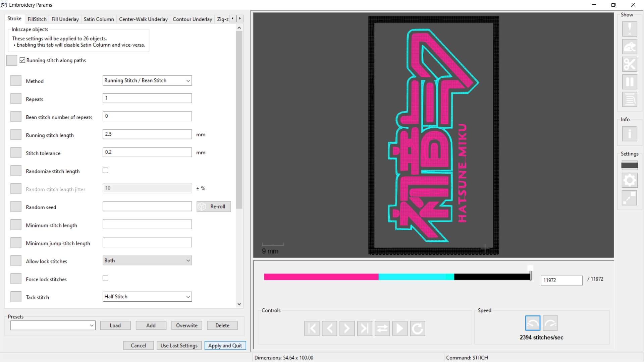The height and width of the screenshot is (362, 644).
Task: Uncheck Running stitch along paths
Action: click(x=22, y=60)
